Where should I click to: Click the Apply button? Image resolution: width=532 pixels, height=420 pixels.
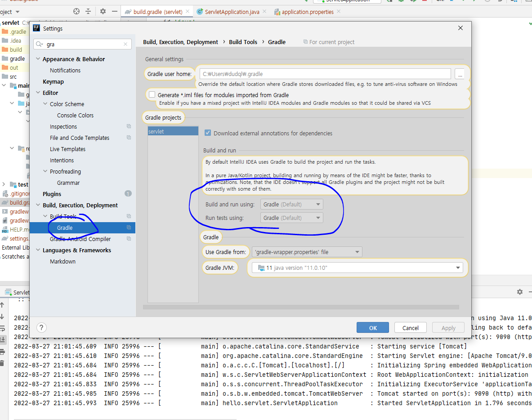448,328
